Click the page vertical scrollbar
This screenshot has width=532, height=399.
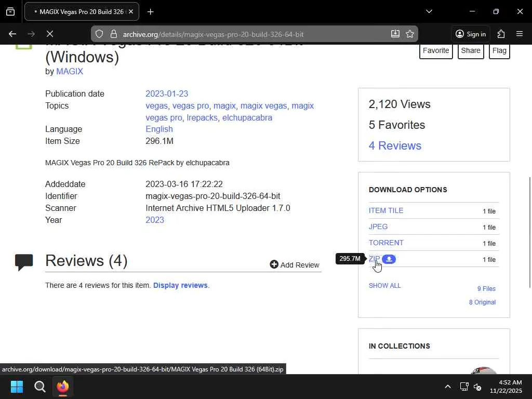(529, 232)
